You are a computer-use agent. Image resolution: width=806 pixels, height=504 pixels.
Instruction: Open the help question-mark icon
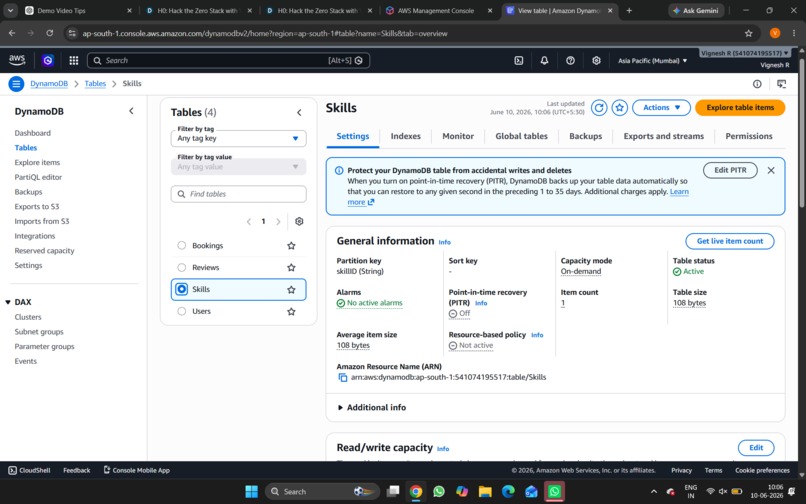[570, 61]
